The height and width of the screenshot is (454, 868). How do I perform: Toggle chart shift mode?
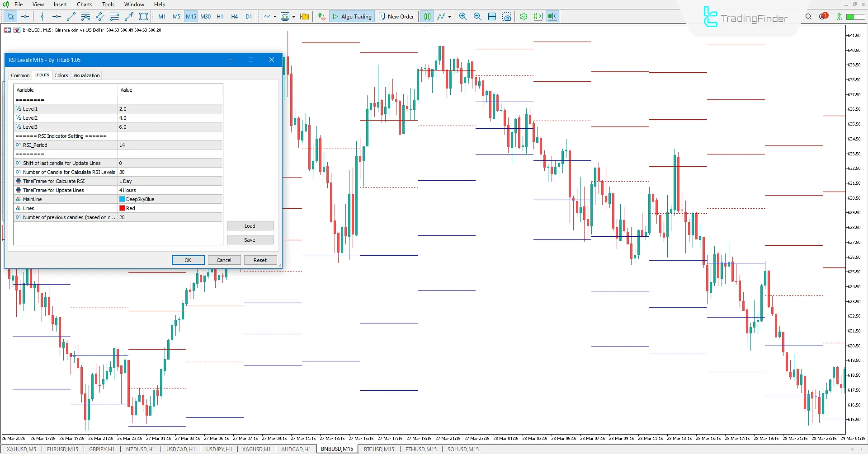[552, 16]
